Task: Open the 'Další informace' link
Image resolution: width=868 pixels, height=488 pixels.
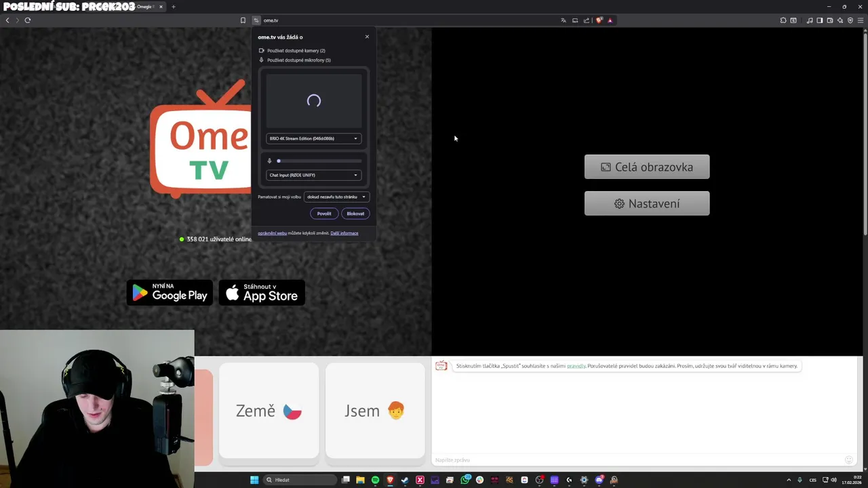Action: pos(344,233)
